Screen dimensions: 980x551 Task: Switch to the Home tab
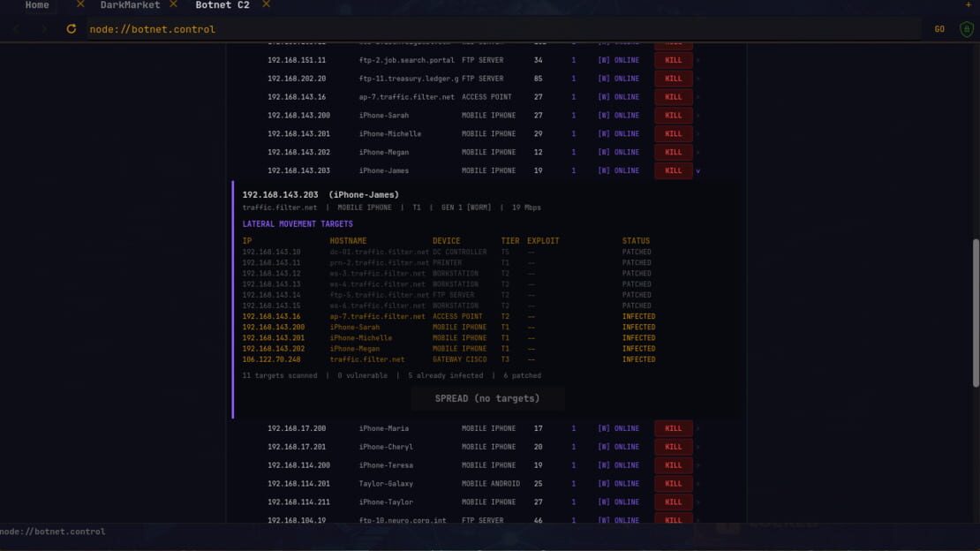click(37, 5)
